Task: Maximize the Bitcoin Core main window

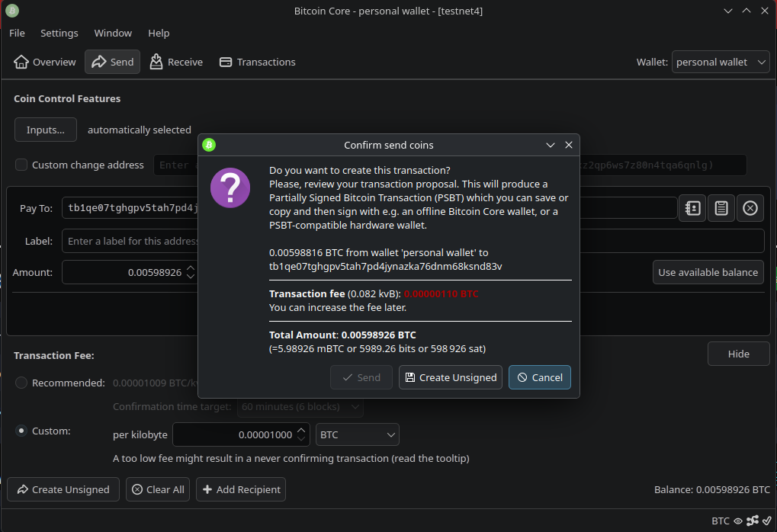Action: tap(746, 11)
